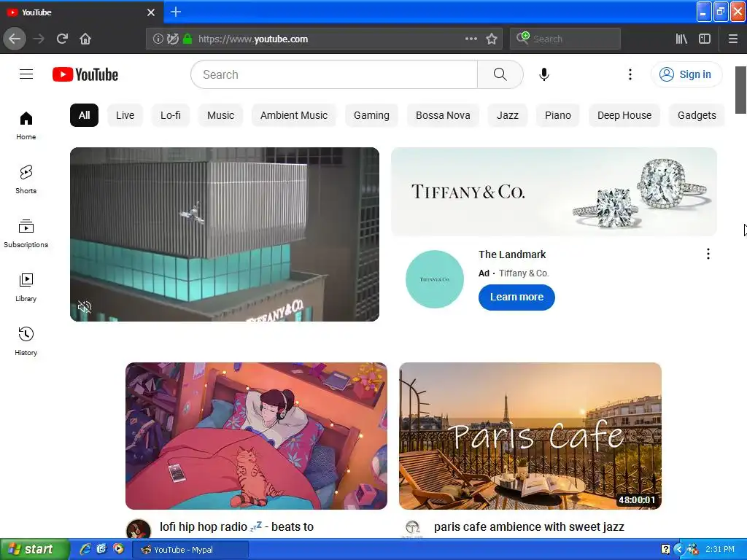This screenshot has width=747, height=560.
Task: Go to the browser home page
Action: click(x=85, y=39)
